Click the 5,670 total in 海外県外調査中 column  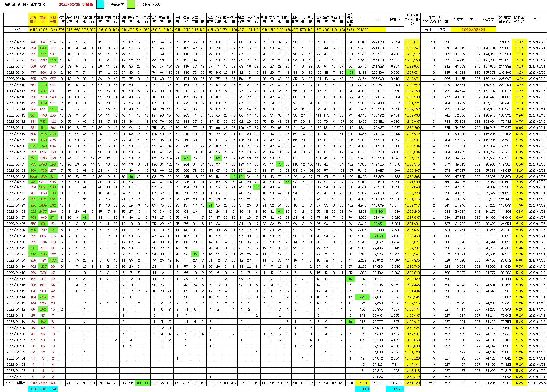click(350, 30)
